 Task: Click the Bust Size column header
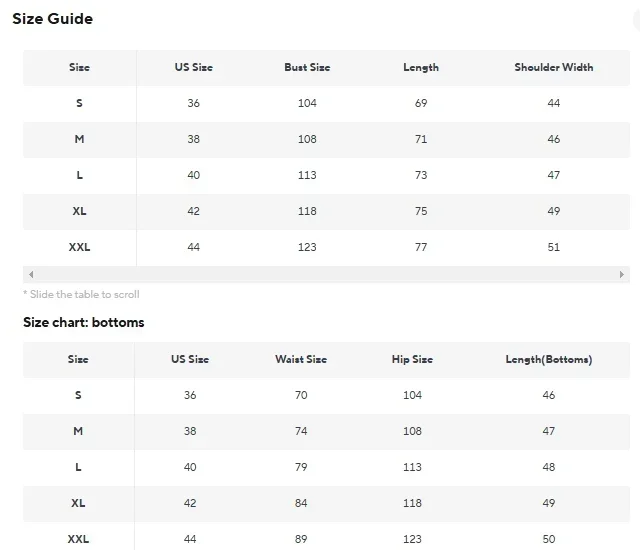[307, 67]
